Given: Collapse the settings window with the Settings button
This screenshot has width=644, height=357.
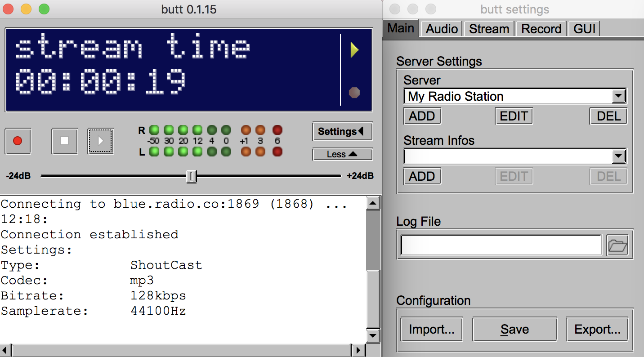Looking at the screenshot, I should pyautogui.click(x=343, y=131).
